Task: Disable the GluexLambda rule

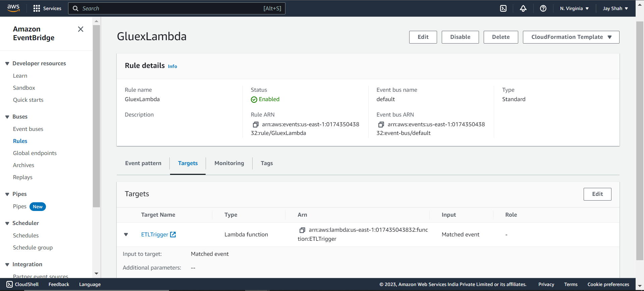Action: click(x=460, y=37)
